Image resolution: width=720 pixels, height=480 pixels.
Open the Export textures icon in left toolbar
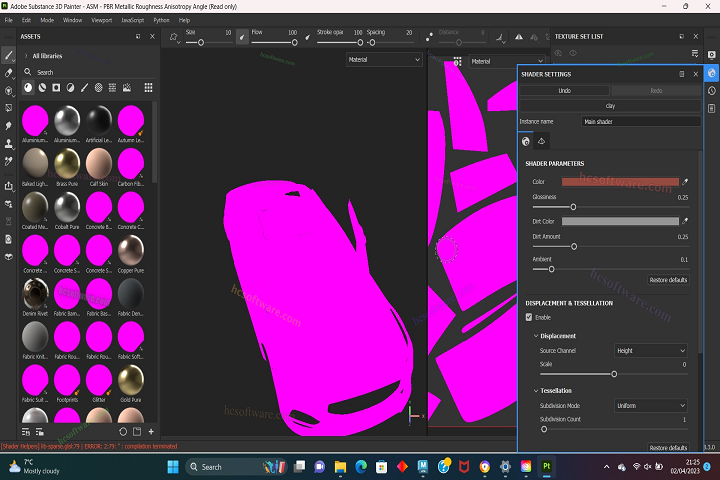click(8, 186)
